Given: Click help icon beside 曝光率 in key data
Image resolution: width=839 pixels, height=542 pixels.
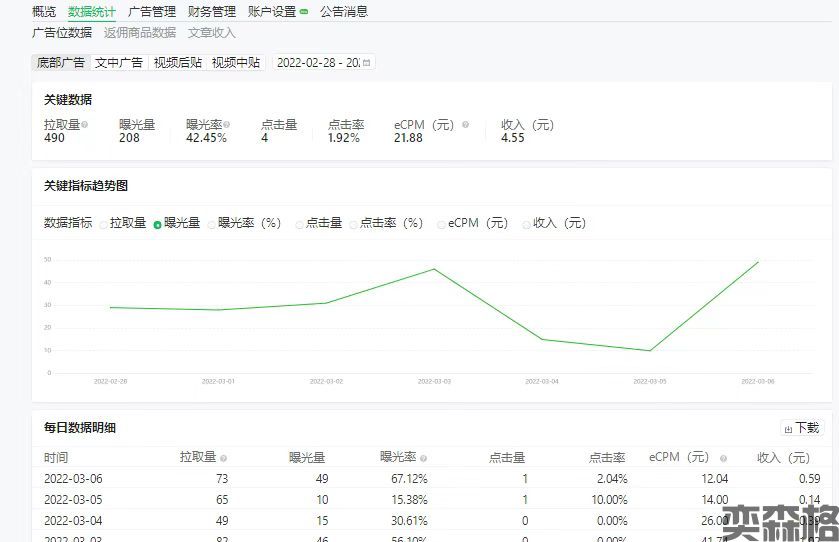Looking at the screenshot, I should [x=227, y=126].
